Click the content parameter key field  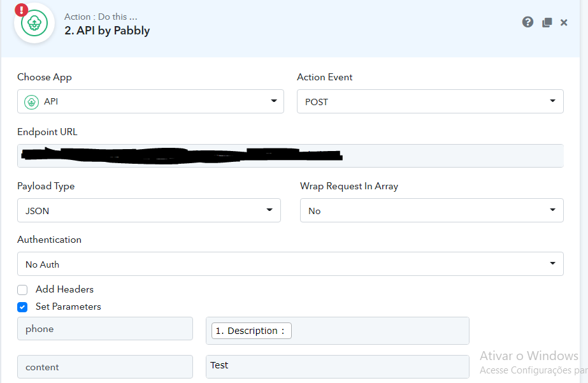point(105,367)
